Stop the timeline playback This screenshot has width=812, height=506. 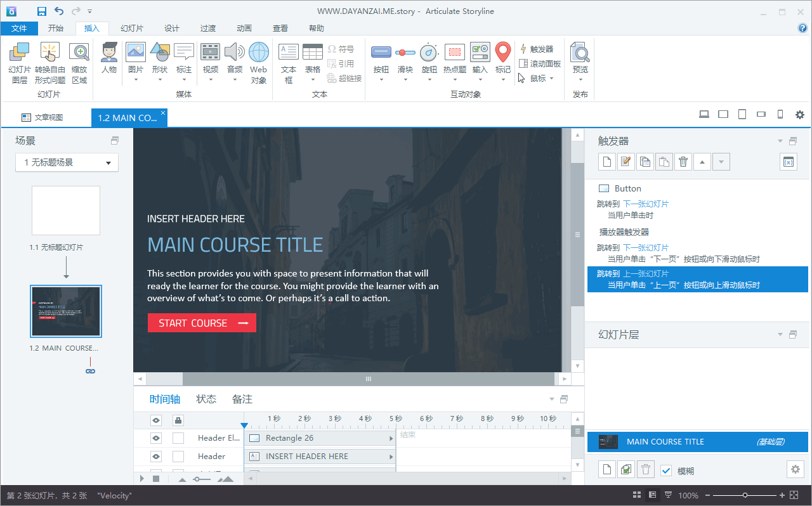coord(156,479)
